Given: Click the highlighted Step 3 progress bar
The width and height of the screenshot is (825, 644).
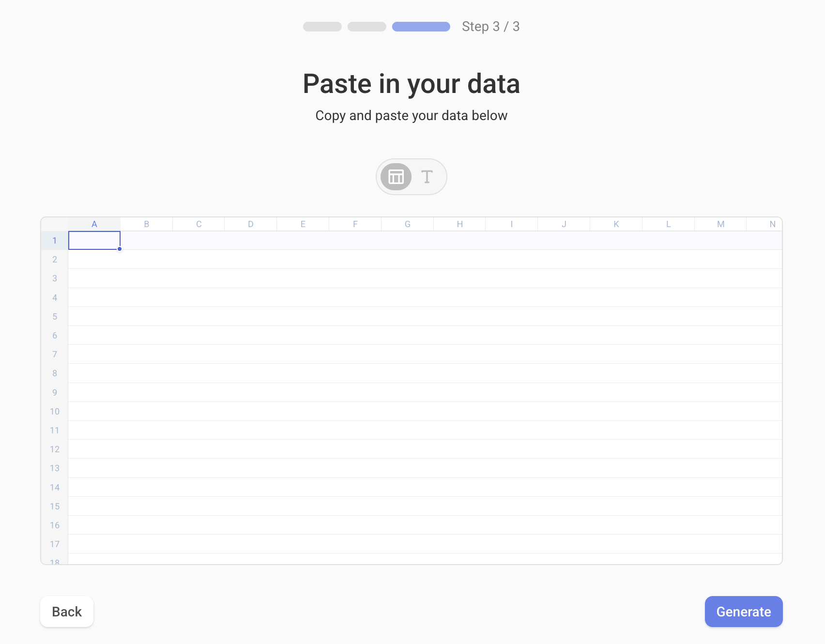Looking at the screenshot, I should click(x=420, y=27).
